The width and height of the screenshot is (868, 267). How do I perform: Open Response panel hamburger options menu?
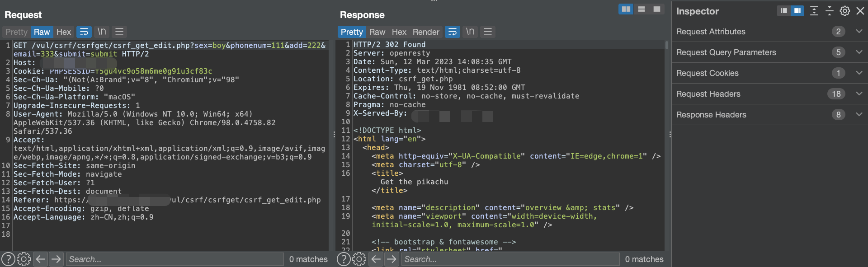click(488, 32)
